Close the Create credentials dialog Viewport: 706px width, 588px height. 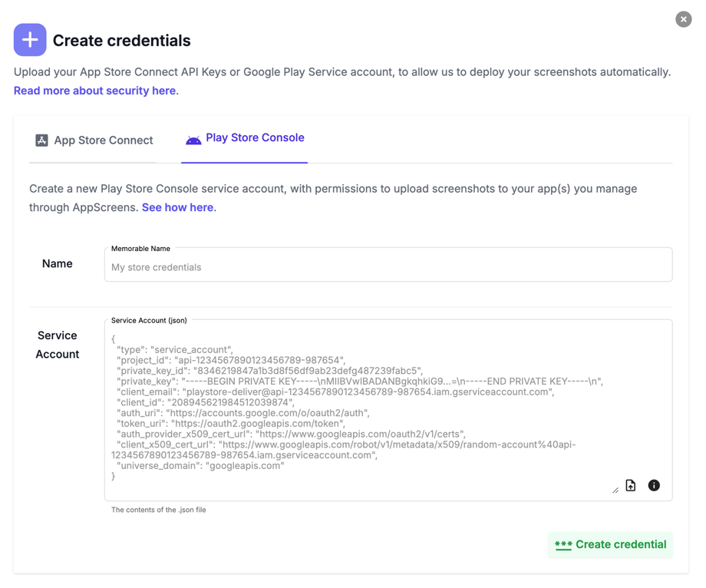pyautogui.click(x=683, y=19)
